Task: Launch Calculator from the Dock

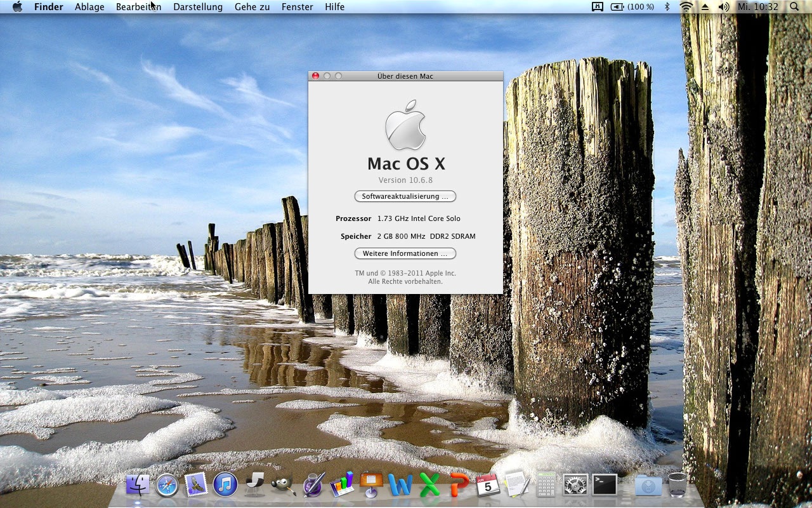Action: pos(546,485)
